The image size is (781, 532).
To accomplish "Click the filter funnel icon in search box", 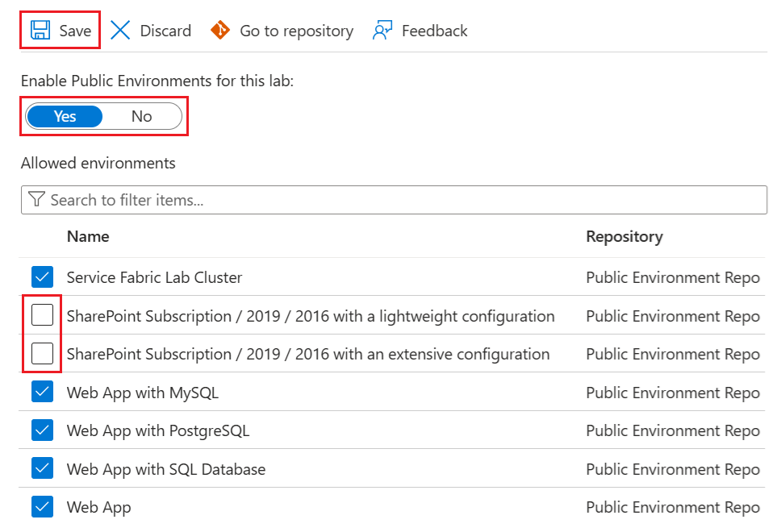I will [x=36, y=200].
